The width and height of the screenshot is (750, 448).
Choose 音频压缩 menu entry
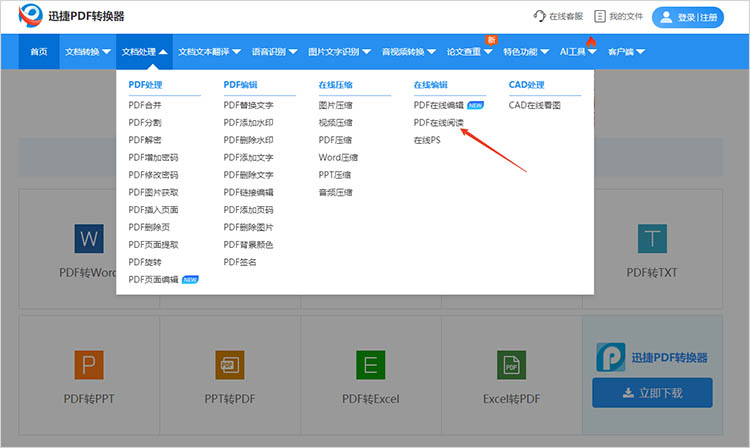(335, 192)
